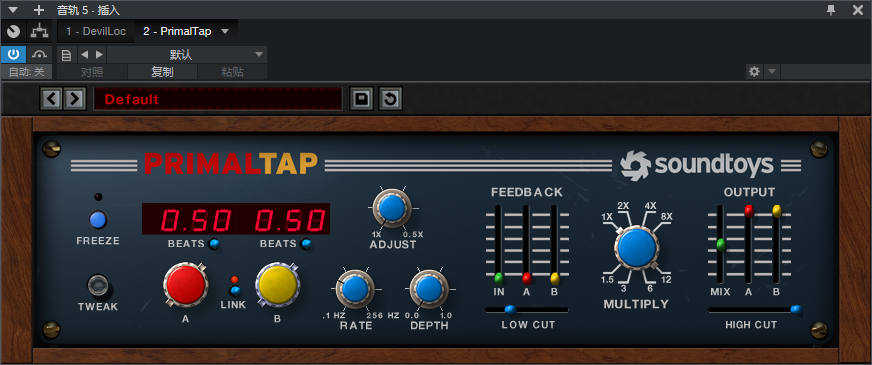Click the 复制 copy button

(x=162, y=72)
